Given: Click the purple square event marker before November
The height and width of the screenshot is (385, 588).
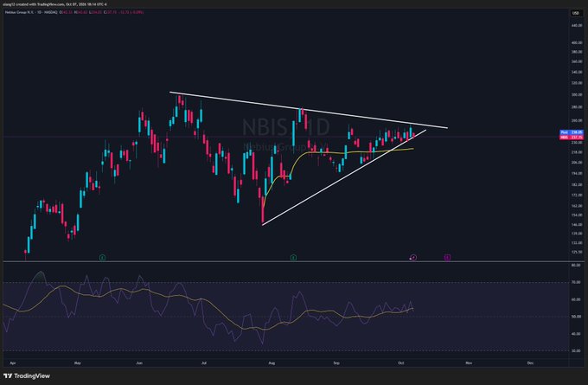Looking at the screenshot, I should tap(447, 258).
